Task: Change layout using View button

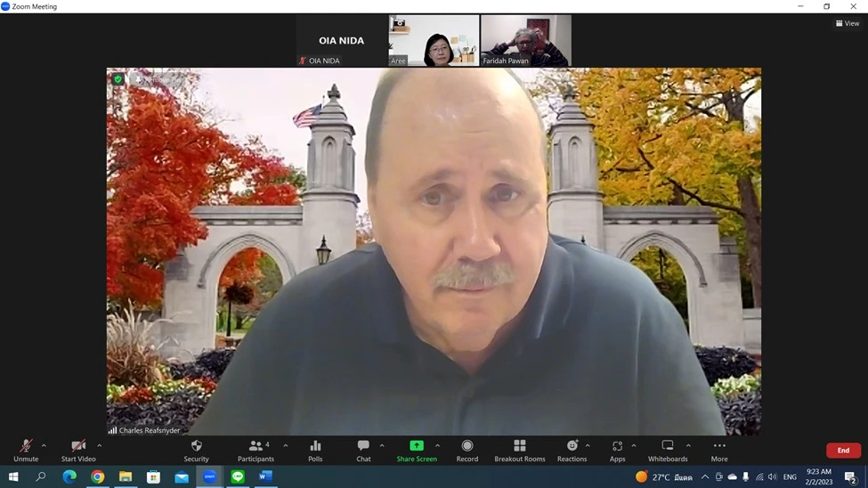Action: point(848,24)
